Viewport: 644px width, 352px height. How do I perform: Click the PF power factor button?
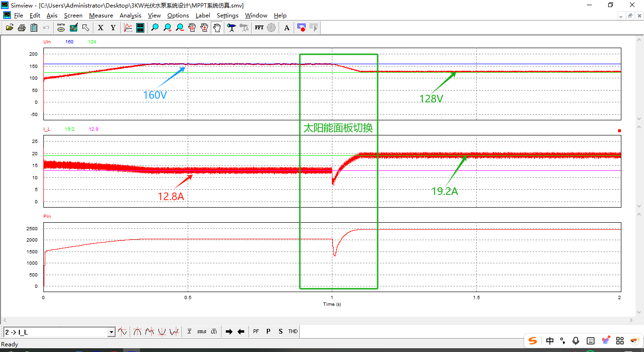256,332
